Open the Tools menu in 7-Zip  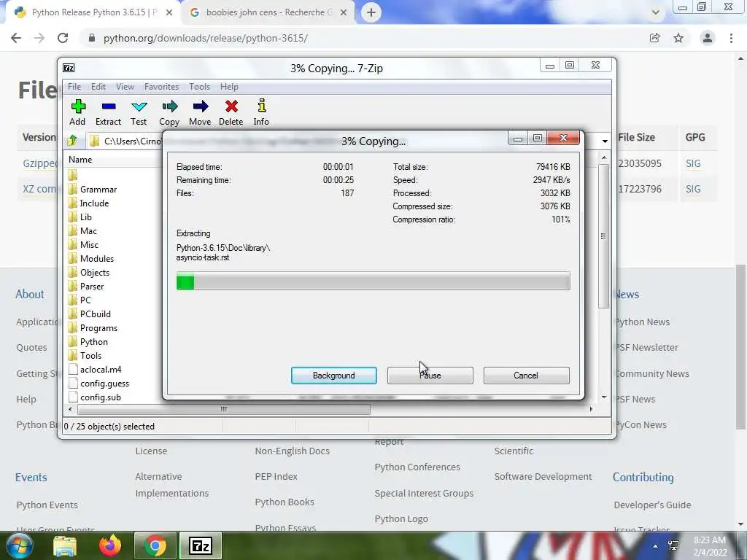tap(199, 87)
